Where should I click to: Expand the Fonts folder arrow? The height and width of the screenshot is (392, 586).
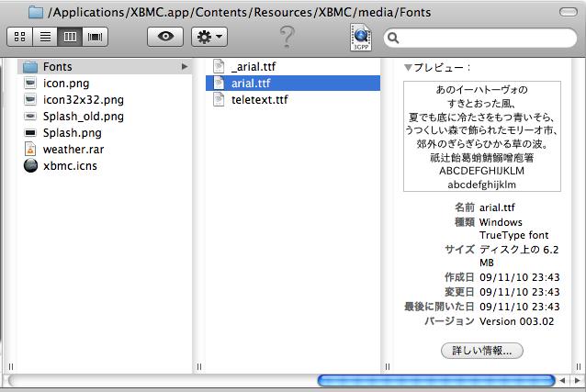click(185, 67)
